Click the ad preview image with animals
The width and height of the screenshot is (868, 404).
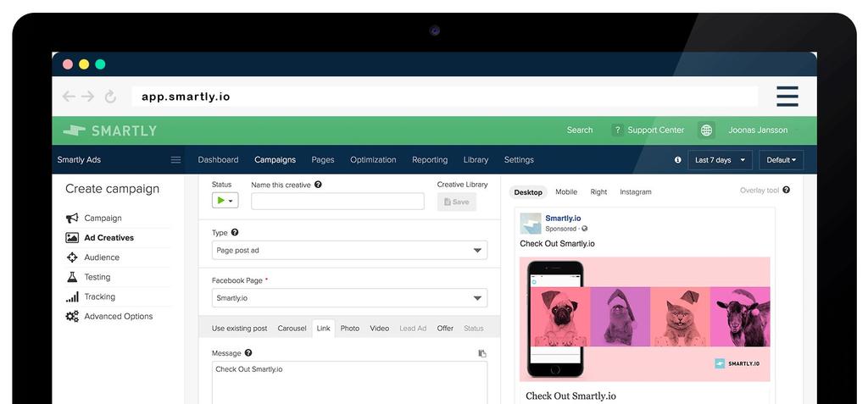[x=645, y=319]
